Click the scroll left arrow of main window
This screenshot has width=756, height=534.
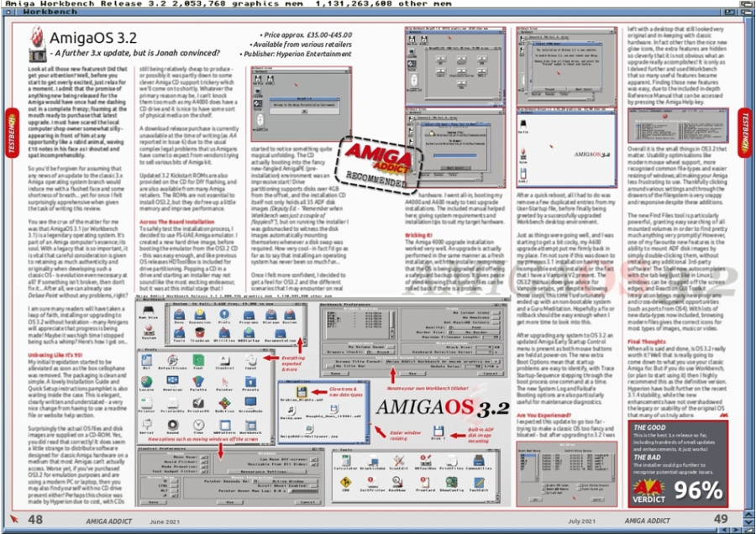(x=724, y=530)
